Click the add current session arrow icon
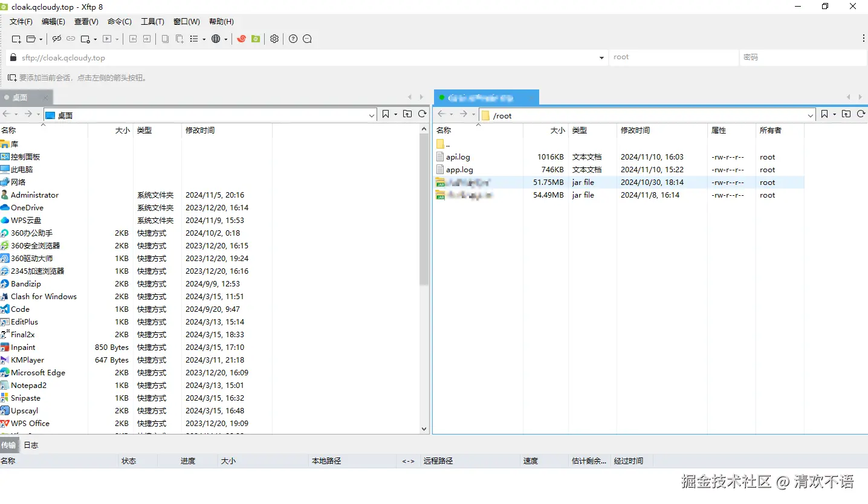 12,78
